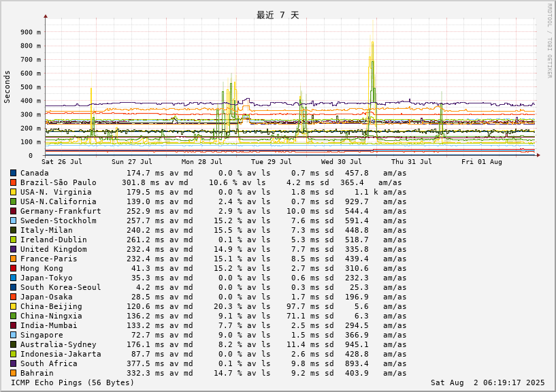Select the "Tue 29 Jul" x-axis date
Screen dimensions: 556x392
[272, 162]
